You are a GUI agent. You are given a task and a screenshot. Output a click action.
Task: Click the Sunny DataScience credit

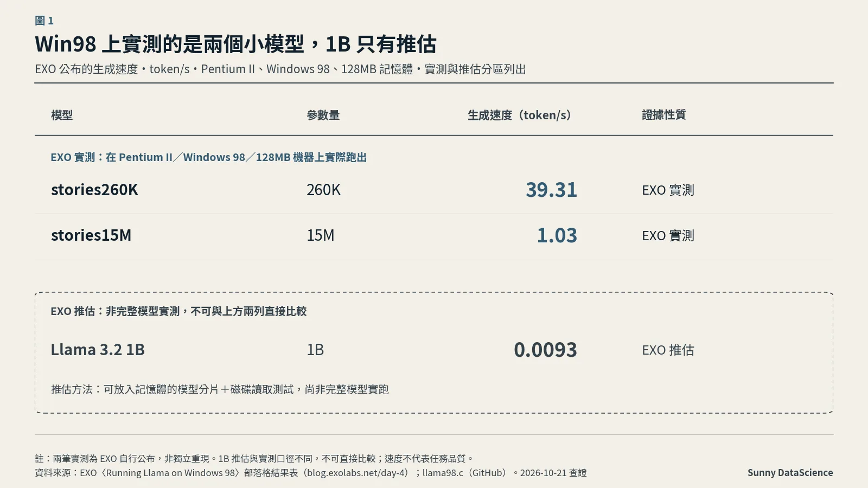click(790, 473)
